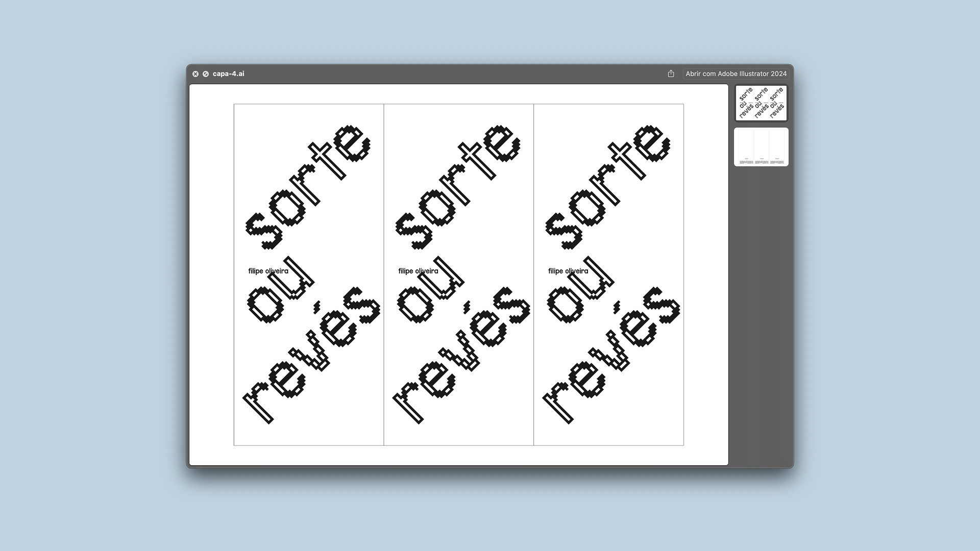Viewport: 980px width, 551px height.
Task: Click 'filipe oliveira' text on left cover
Action: click(x=268, y=271)
